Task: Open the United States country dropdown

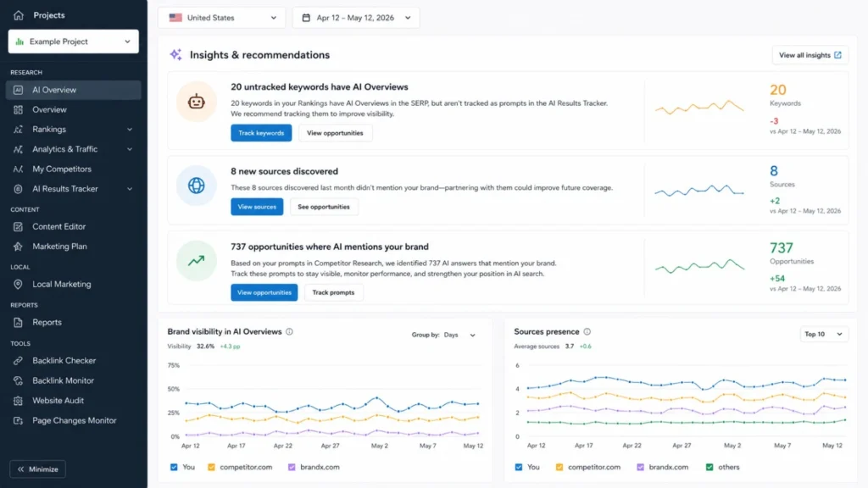Action: 221,18
